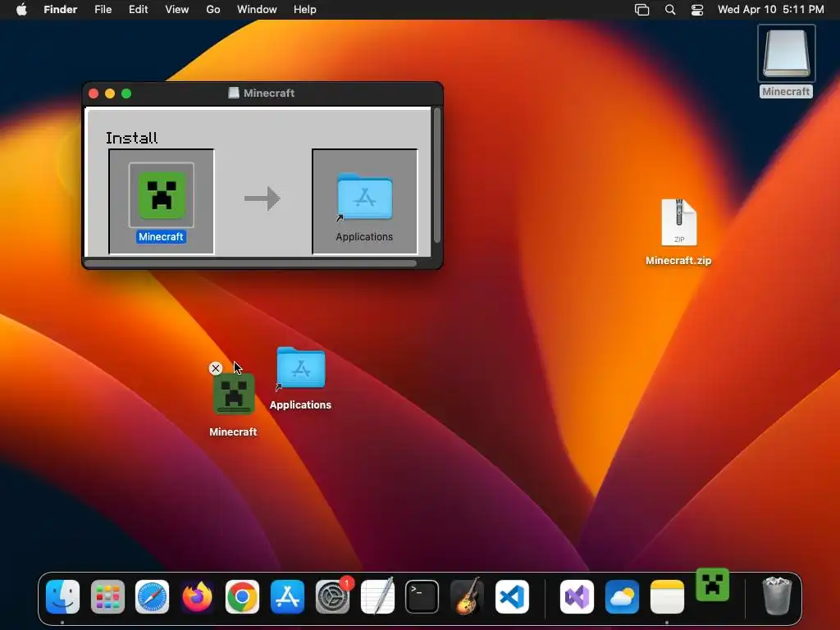Screen dimensions: 840x630
Task: Open the App Store from the Dock
Action: pyautogui.click(x=287, y=597)
